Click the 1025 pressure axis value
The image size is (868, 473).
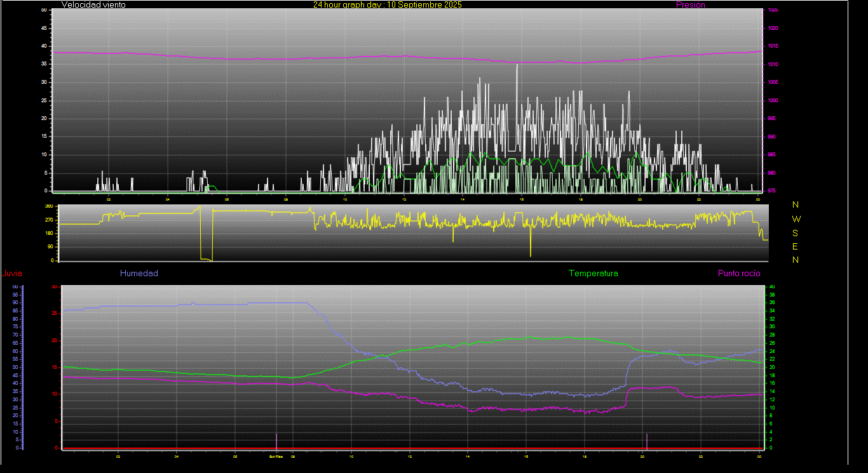(772, 10)
